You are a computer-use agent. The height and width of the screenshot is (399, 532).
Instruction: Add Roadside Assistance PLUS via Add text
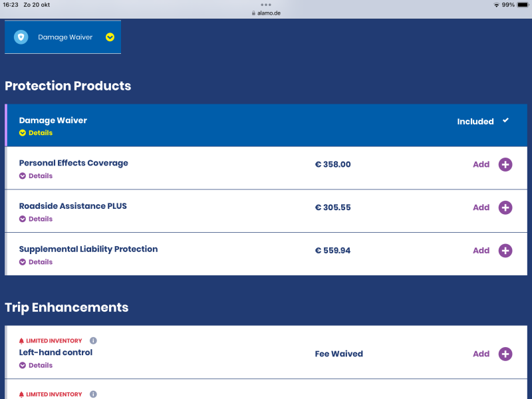pos(481,207)
